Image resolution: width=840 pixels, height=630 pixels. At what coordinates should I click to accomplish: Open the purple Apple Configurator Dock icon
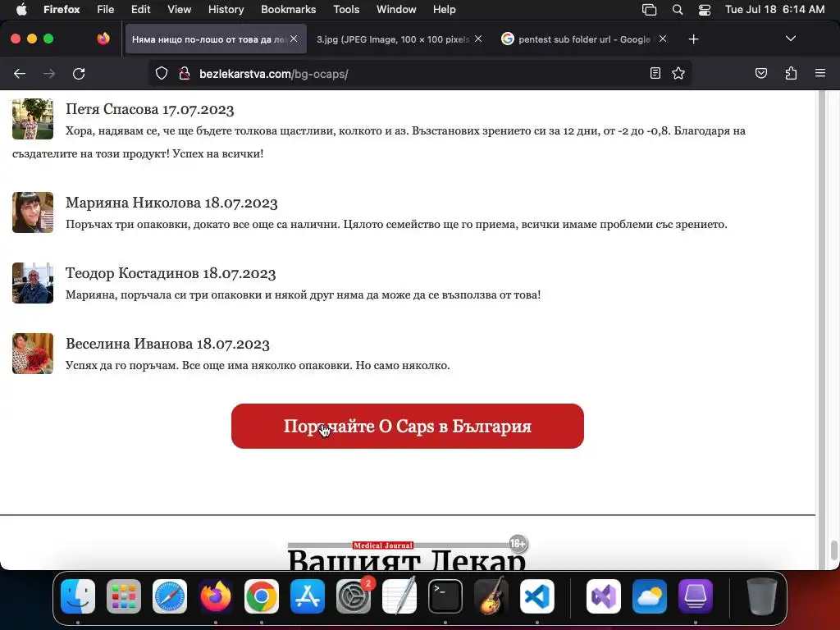point(696,596)
